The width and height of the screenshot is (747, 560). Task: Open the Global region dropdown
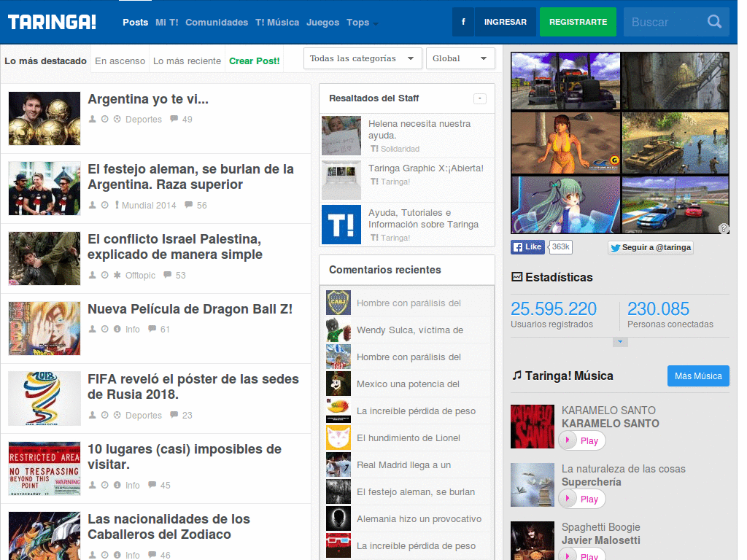[x=460, y=58]
